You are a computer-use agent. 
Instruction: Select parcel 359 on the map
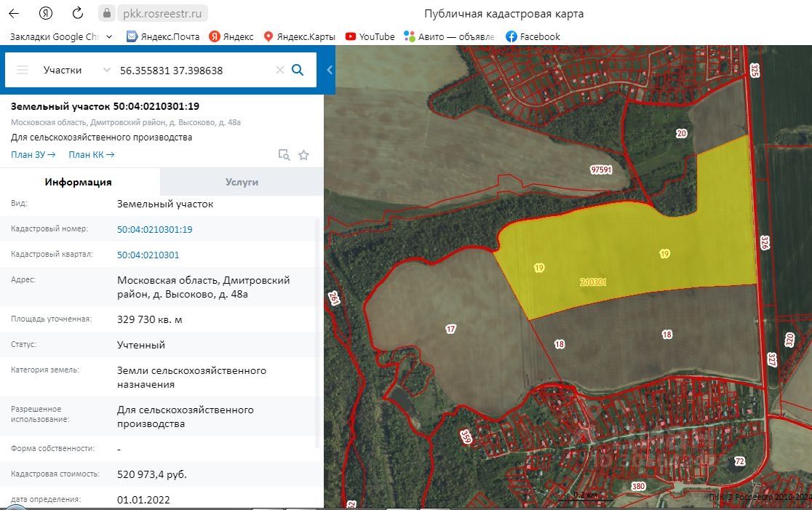click(466, 437)
